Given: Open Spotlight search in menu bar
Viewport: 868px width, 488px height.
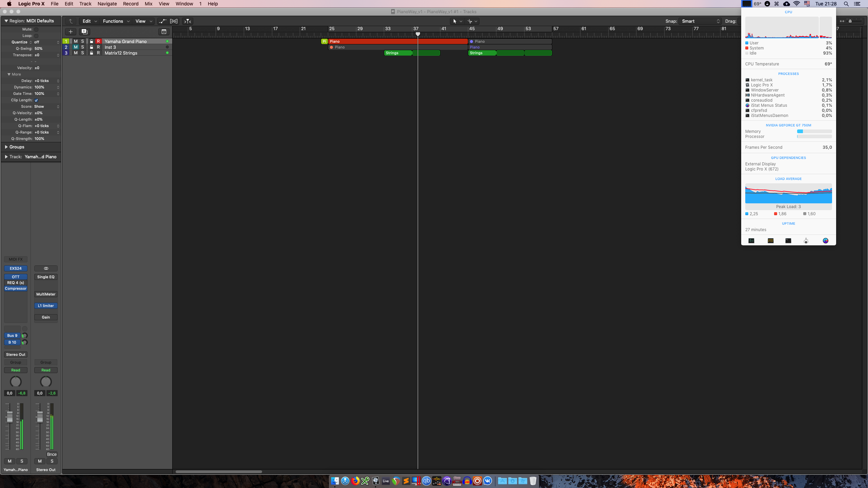Looking at the screenshot, I should (x=846, y=4).
